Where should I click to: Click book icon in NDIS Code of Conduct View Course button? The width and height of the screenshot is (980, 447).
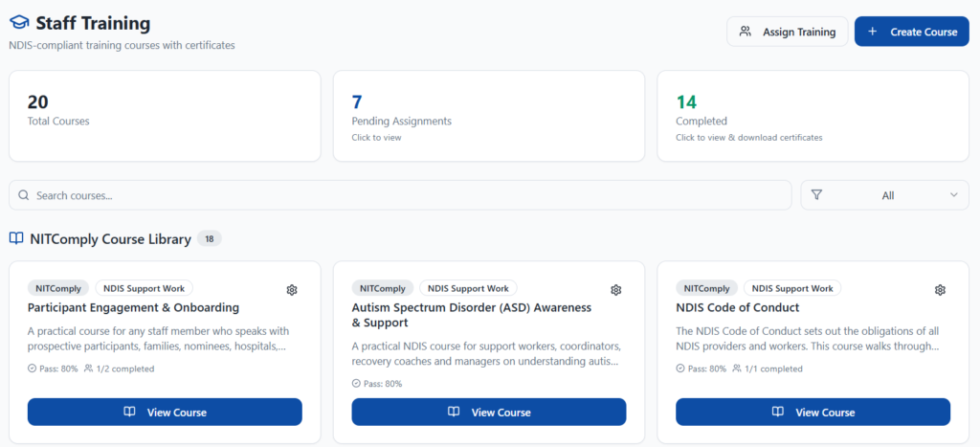tap(777, 412)
